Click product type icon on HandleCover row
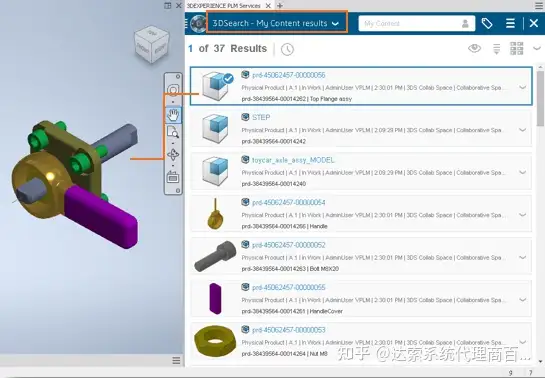545x378 pixels. [245, 287]
